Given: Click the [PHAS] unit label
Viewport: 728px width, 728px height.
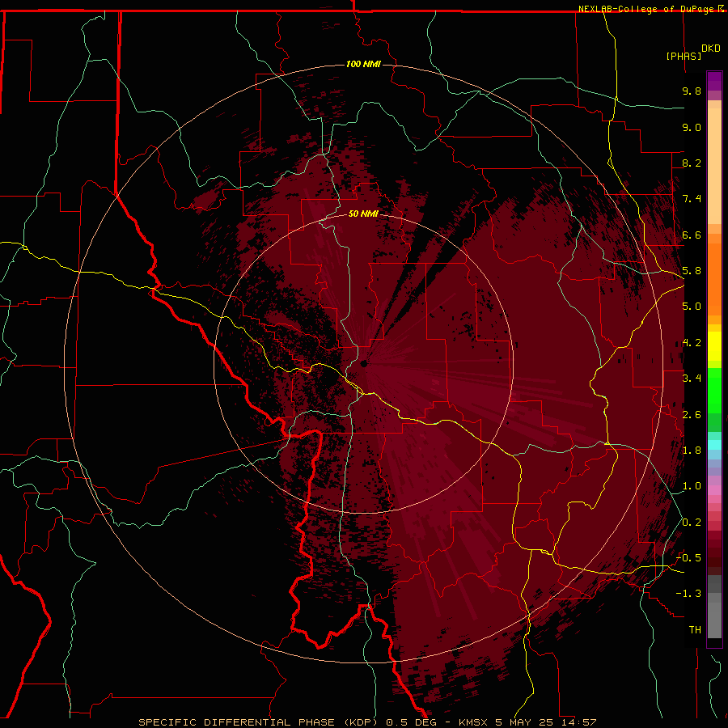Looking at the screenshot, I should pos(684,56).
